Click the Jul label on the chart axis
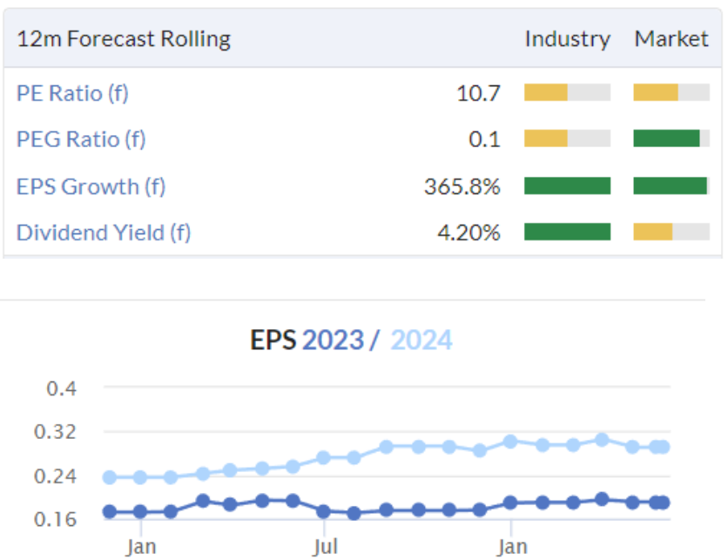Screen dimensions: 728x560 pyautogui.click(x=324, y=547)
